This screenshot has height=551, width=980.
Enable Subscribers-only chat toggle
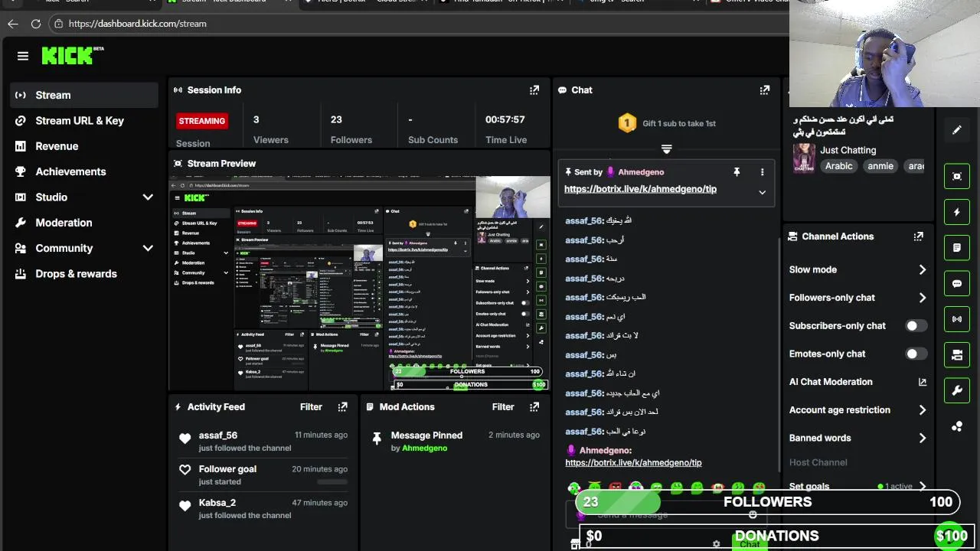916,326
